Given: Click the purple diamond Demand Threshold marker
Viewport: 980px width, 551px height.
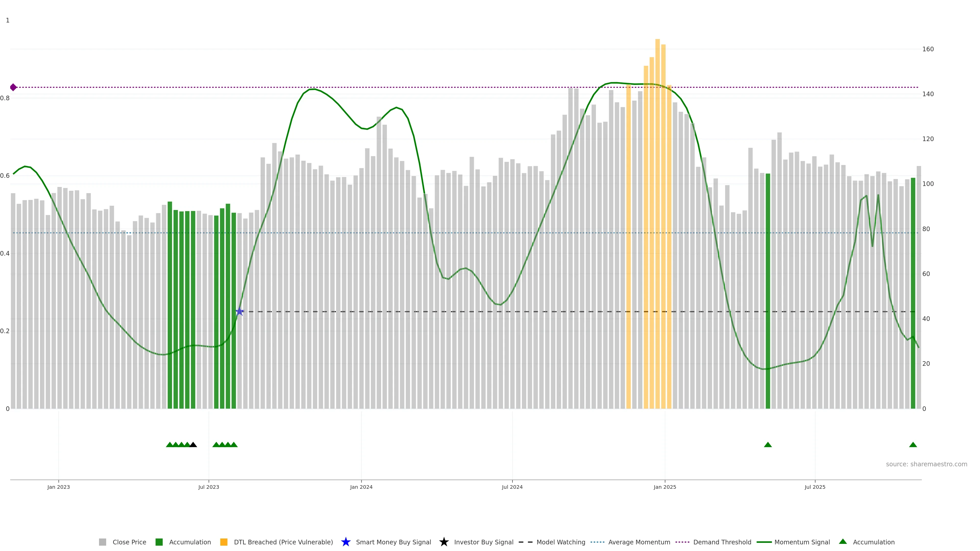Looking at the screenshot, I should [x=13, y=87].
